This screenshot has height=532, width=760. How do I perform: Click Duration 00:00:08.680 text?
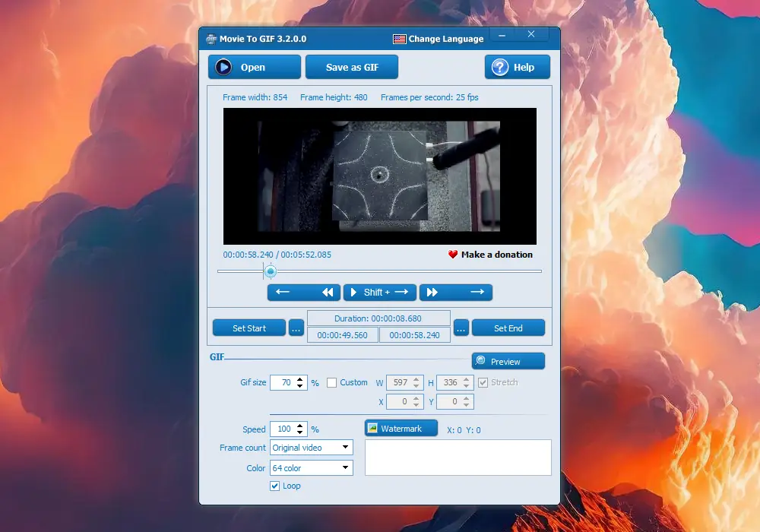(x=378, y=318)
